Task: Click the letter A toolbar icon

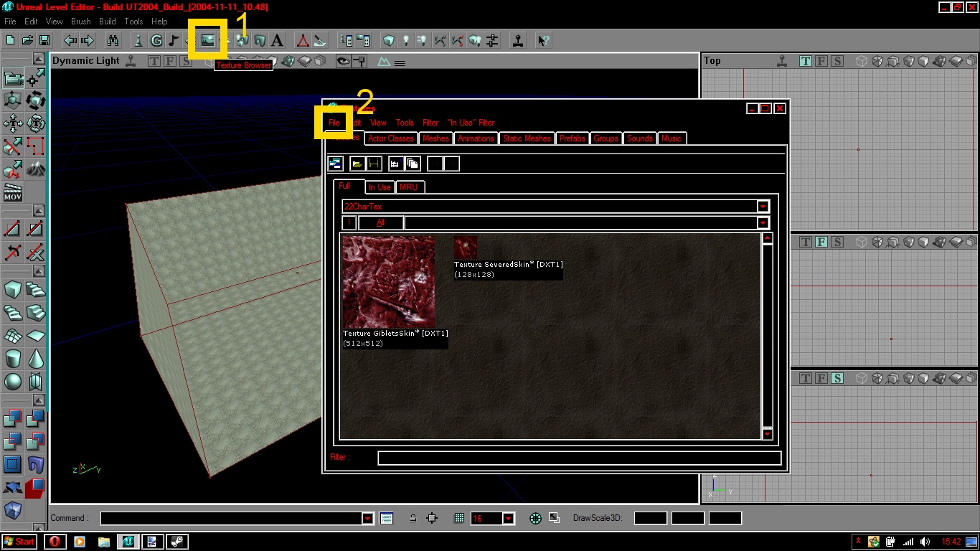Action: pyautogui.click(x=277, y=40)
